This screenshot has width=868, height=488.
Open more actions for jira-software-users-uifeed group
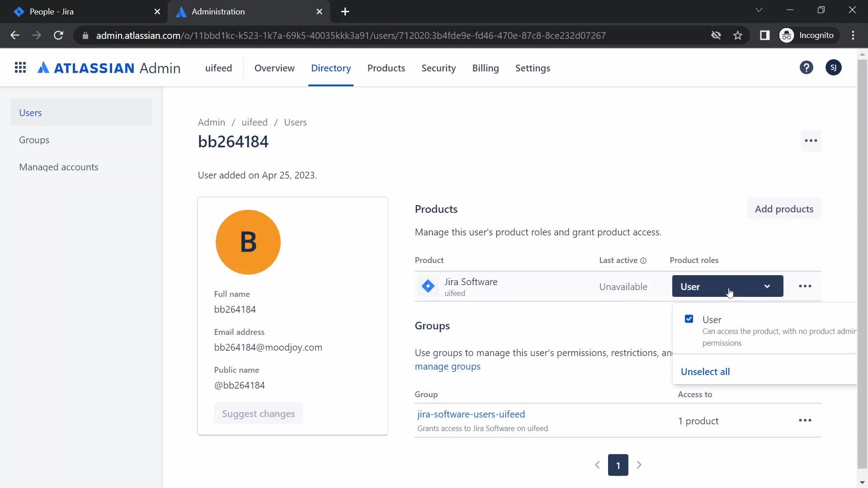pyautogui.click(x=805, y=420)
